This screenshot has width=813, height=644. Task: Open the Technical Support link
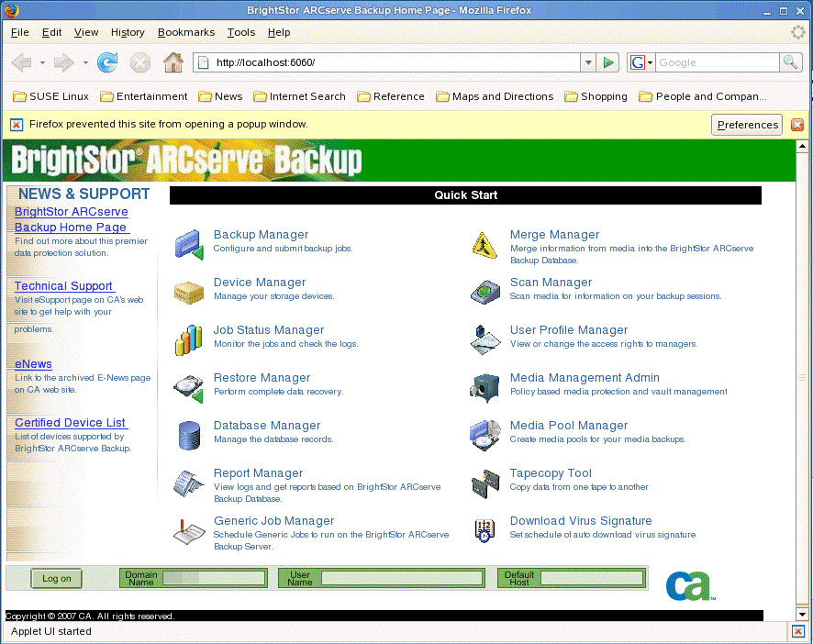tap(63, 286)
